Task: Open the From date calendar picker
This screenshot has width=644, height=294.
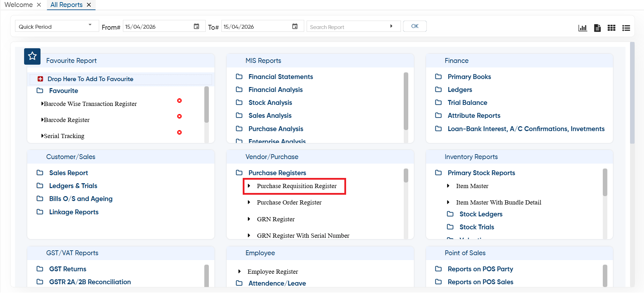Action: coord(197,26)
